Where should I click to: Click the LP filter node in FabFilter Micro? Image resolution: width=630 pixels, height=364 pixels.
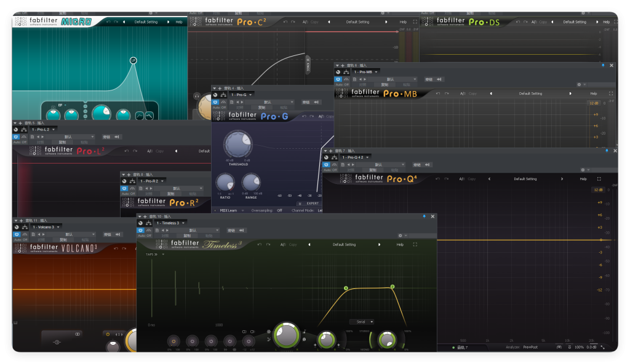click(x=134, y=60)
